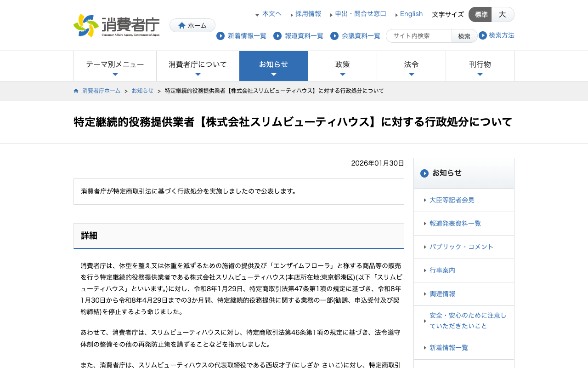
Task: Go to 消費者庁ホーム breadcrumb link
Action: tap(101, 91)
